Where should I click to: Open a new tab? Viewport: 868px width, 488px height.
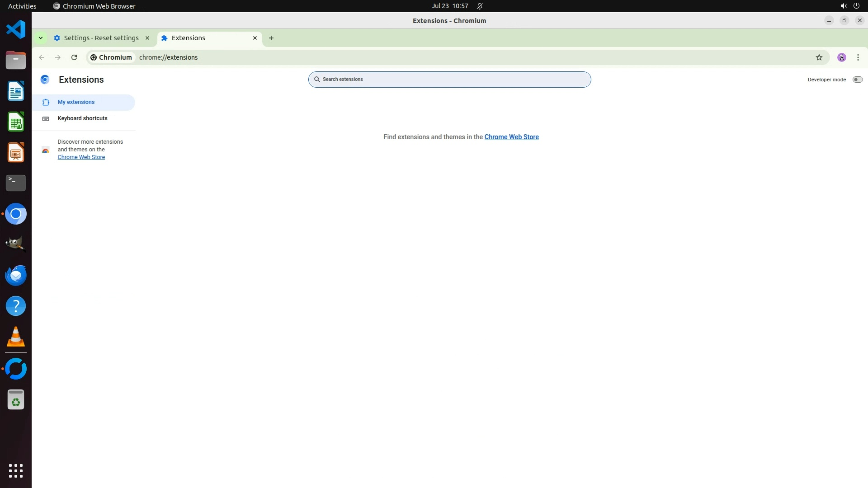(x=271, y=38)
